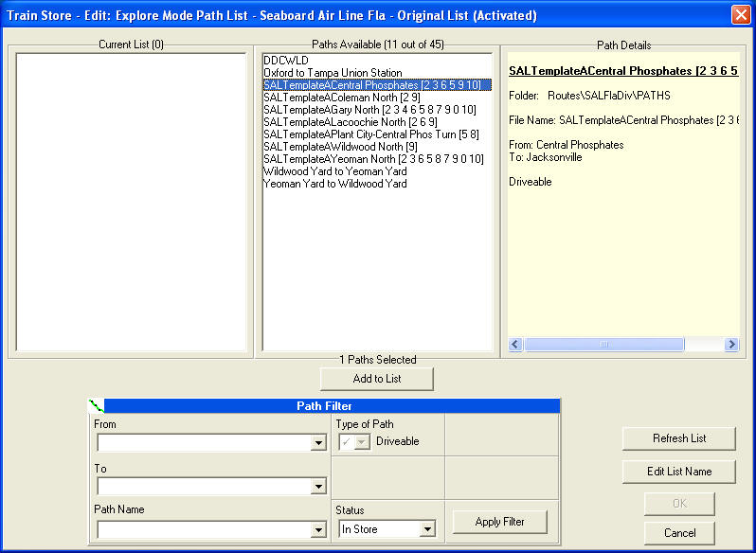This screenshot has height=553, width=756.
Task: Close the Train Store dialog window
Action: (741, 15)
